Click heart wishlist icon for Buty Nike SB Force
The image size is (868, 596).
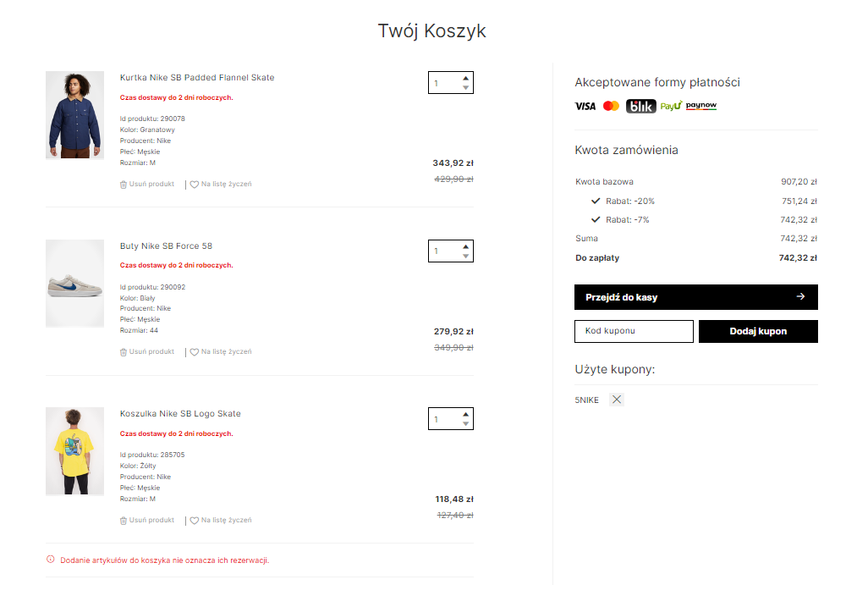click(x=195, y=352)
